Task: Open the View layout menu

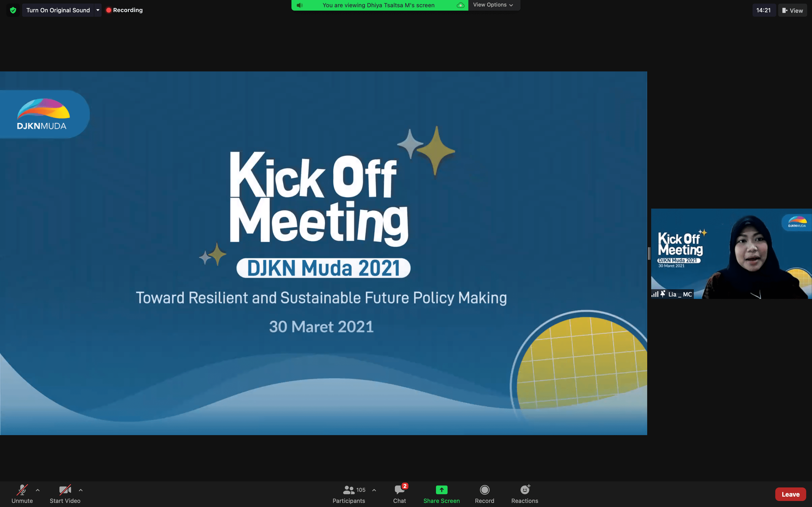Action: click(x=792, y=10)
